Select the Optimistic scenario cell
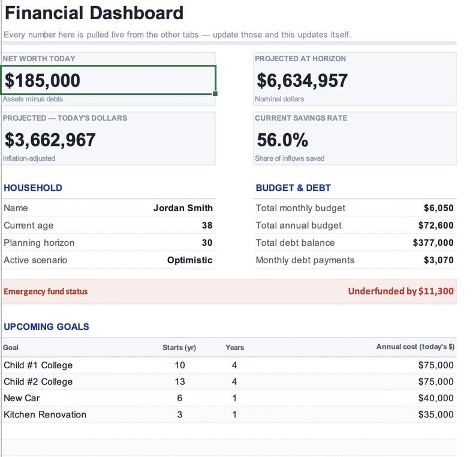The image size is (476, 457). pos(189,260)
